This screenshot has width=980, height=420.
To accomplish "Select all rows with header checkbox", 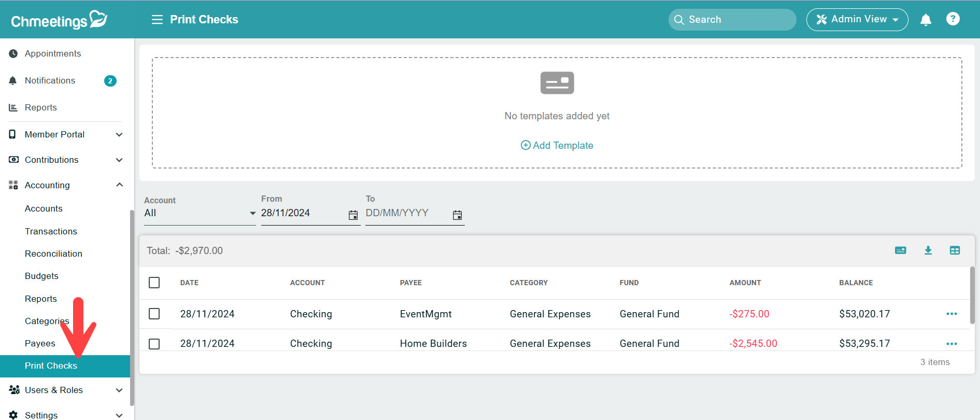I will point(154,283).
